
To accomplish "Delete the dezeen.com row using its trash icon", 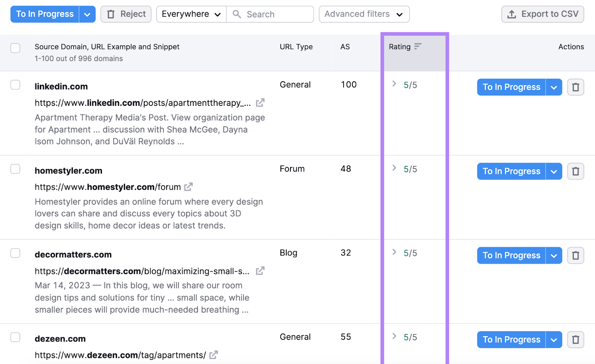I will tap(575, 339).
